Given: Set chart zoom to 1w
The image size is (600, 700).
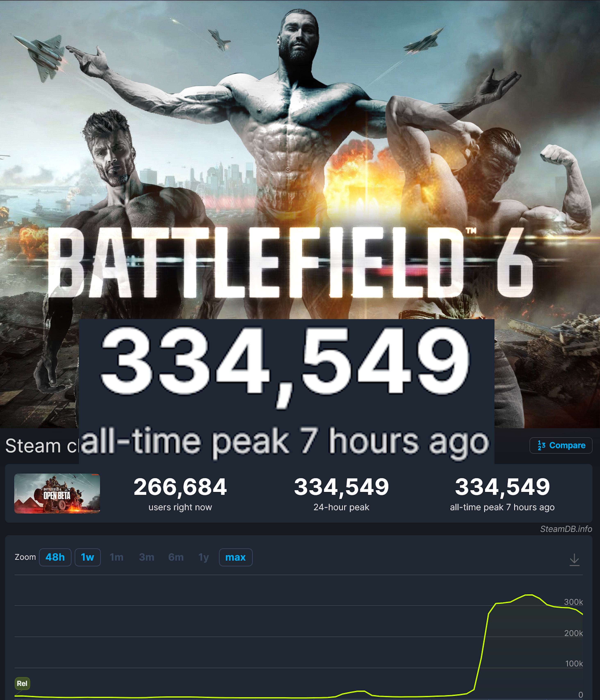Looking at the screenshot, I should coord(87,557).
